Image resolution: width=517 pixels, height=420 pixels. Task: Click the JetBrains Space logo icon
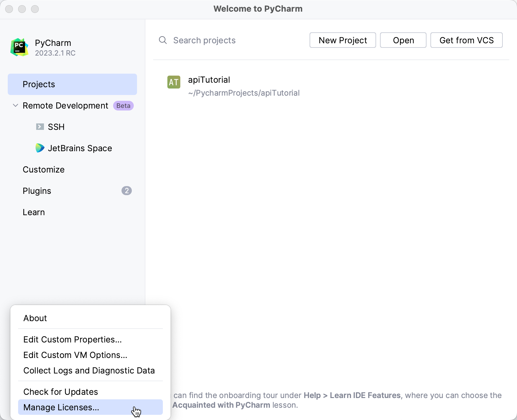coord(39,148)
